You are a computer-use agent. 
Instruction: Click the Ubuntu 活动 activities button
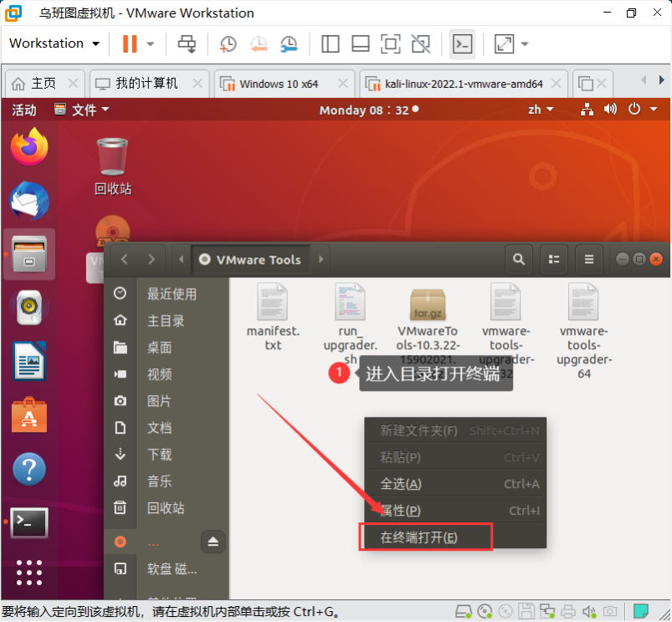pos(24,111)
